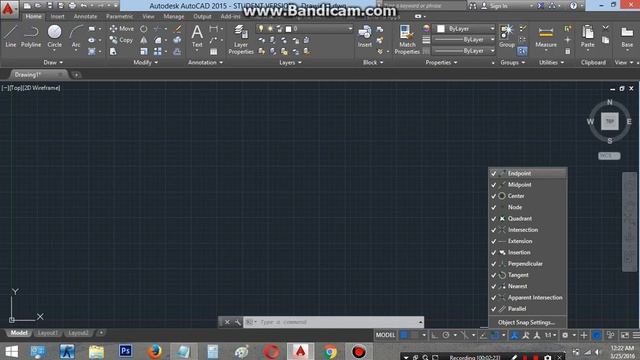The height and width of the screenshot is (360, 640).
Task: Click the search keyword field
Action: [424, 6]
